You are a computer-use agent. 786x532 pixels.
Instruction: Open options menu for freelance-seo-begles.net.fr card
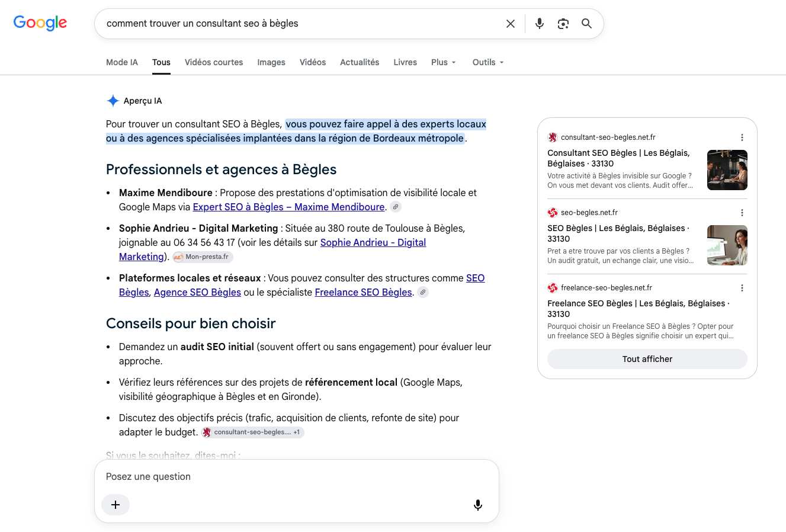(742, 288)
